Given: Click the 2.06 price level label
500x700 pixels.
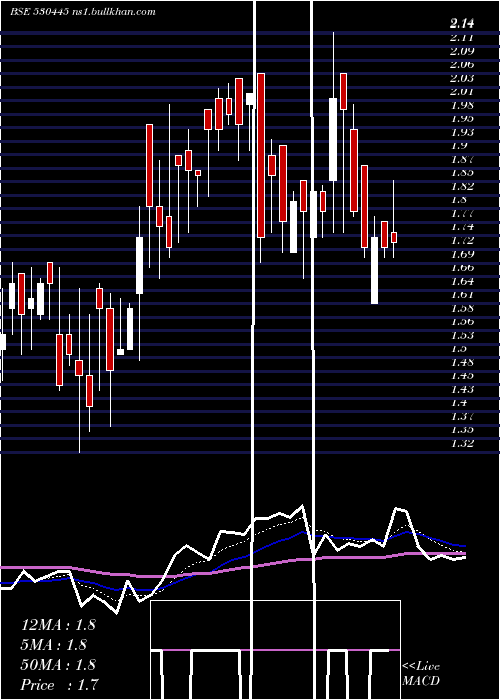Looking at the screenshot, I should 462,64.
